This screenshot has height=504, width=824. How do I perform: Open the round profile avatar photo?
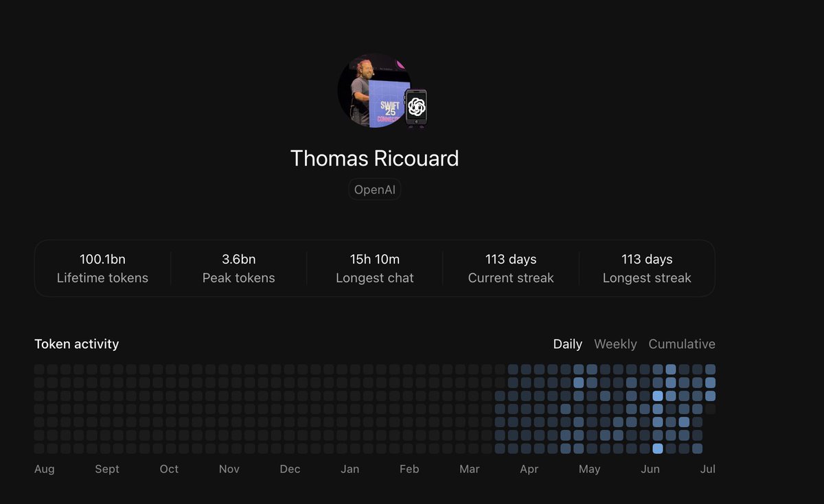(374, 90)
